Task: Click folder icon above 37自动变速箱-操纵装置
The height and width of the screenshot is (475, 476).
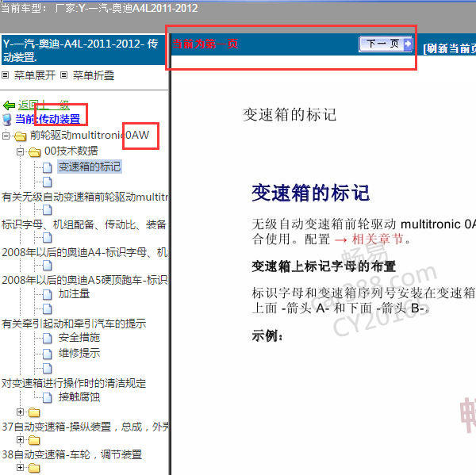Action: tap(34, 413)
